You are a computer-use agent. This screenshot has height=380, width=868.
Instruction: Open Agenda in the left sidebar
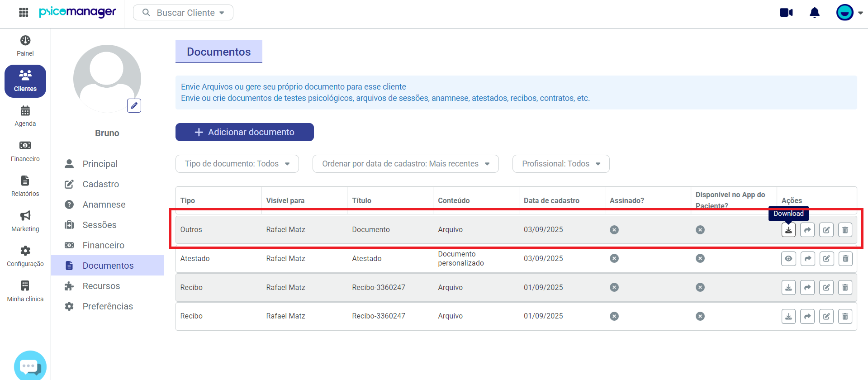25,116
